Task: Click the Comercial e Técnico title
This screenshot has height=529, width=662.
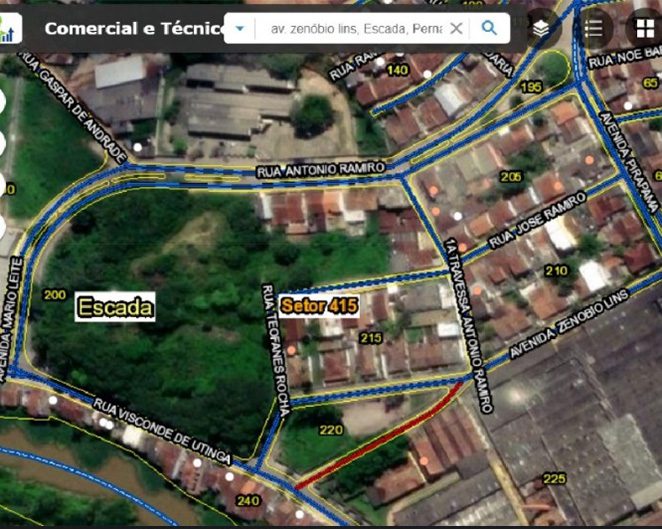Action: pos(135,29)
